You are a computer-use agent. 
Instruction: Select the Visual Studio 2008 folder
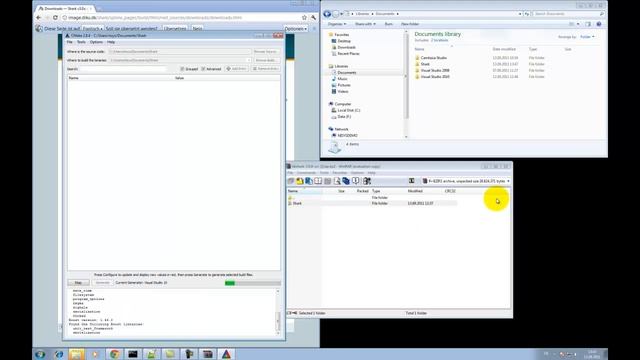[435, 71]
